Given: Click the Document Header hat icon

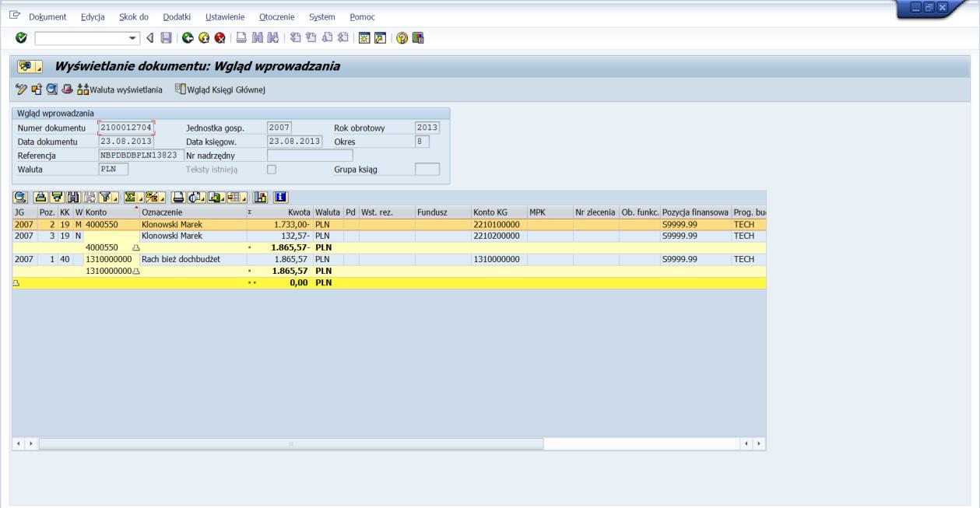Looking at the screenshot, I should (x=65, y=90).
